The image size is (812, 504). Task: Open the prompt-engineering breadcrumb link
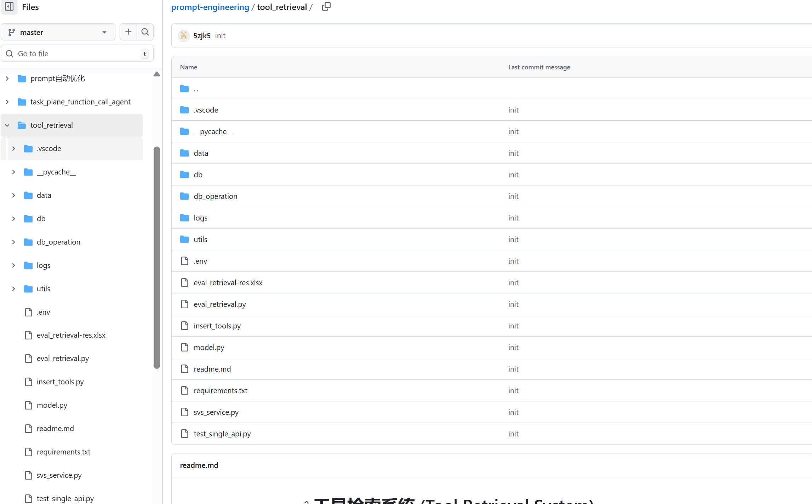point(210,7)
